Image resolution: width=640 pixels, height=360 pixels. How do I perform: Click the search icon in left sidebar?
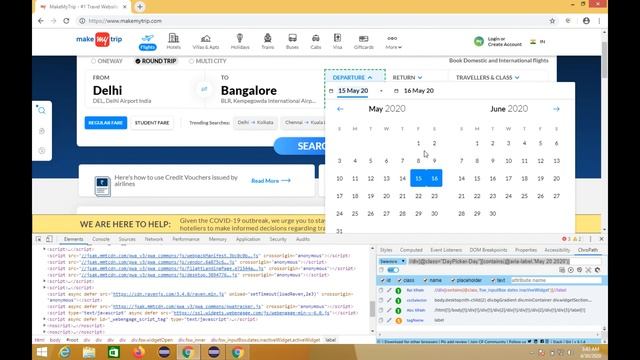click(x=42, y=110)
